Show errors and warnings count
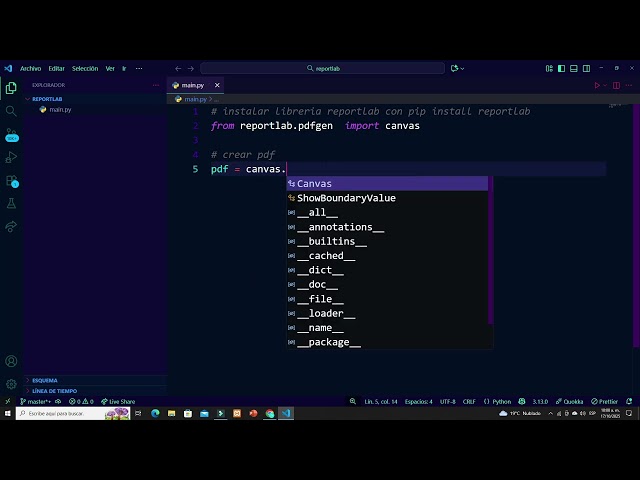 click(81, 402)
